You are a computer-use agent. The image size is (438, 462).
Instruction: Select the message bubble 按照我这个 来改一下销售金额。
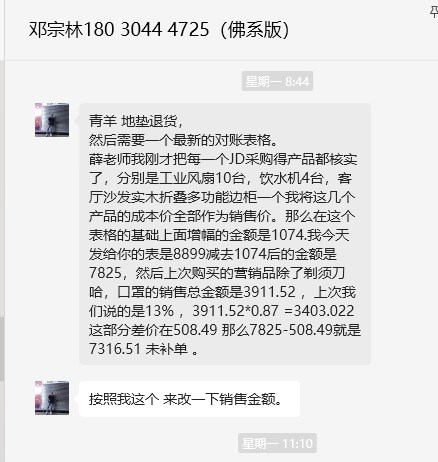tap(189, 399)
